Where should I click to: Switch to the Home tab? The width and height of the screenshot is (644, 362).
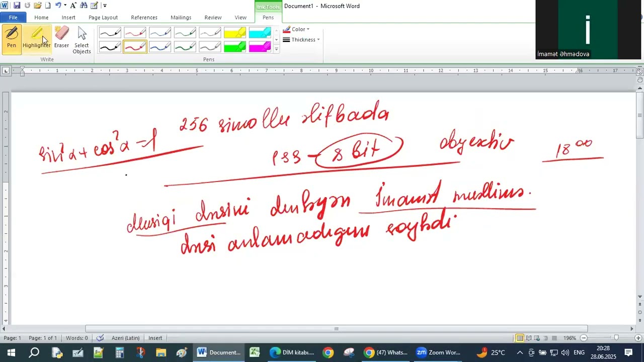point(41,18)
